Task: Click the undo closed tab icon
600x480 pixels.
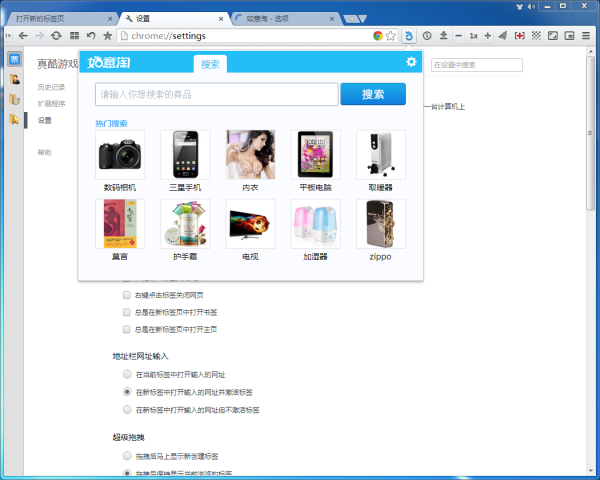Action: coord(91,36)
